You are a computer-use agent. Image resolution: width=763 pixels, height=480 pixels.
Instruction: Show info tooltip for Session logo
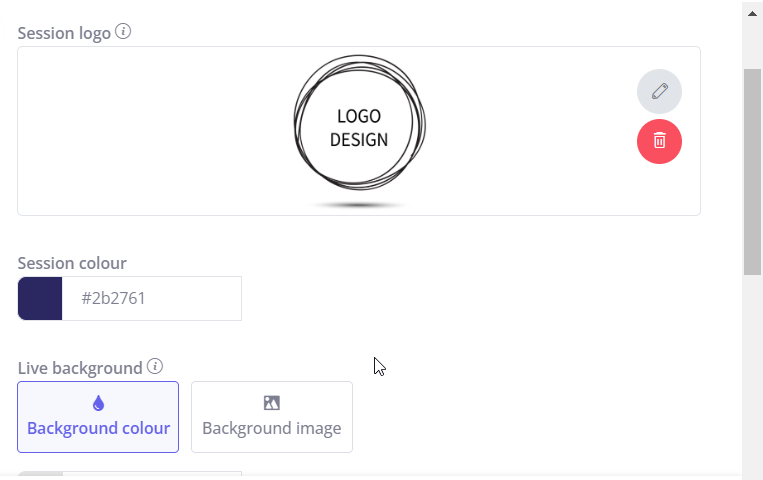click(123, 32)
